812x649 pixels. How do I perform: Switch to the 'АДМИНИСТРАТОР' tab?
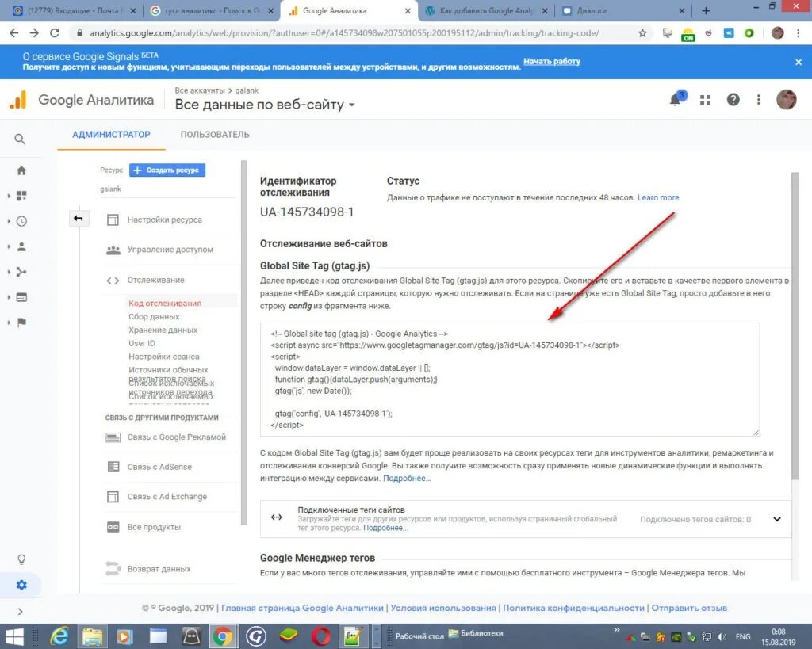(111, 135)
